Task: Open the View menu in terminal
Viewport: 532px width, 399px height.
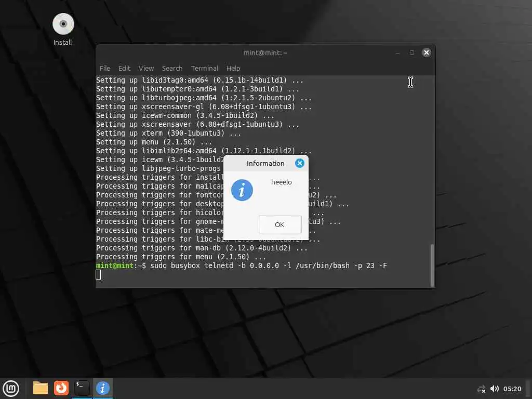Action: click(146, 68)
